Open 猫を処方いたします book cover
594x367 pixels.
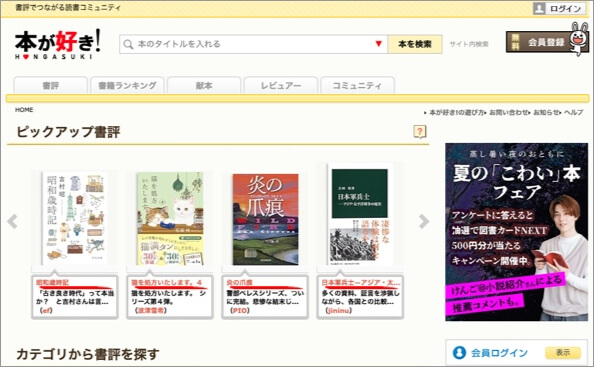tap(170, 219)
